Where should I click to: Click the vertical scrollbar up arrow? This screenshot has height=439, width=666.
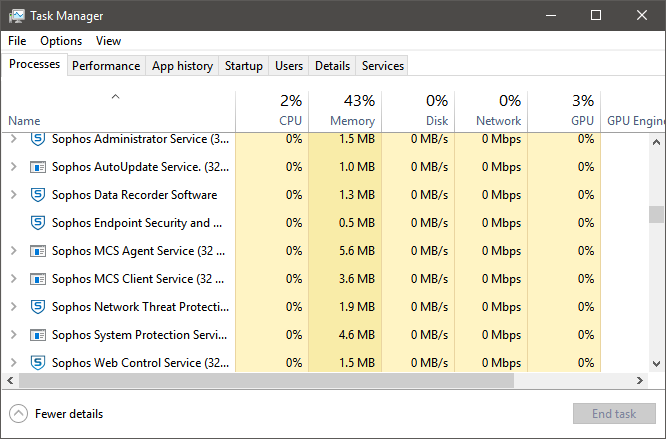point(657,142)
